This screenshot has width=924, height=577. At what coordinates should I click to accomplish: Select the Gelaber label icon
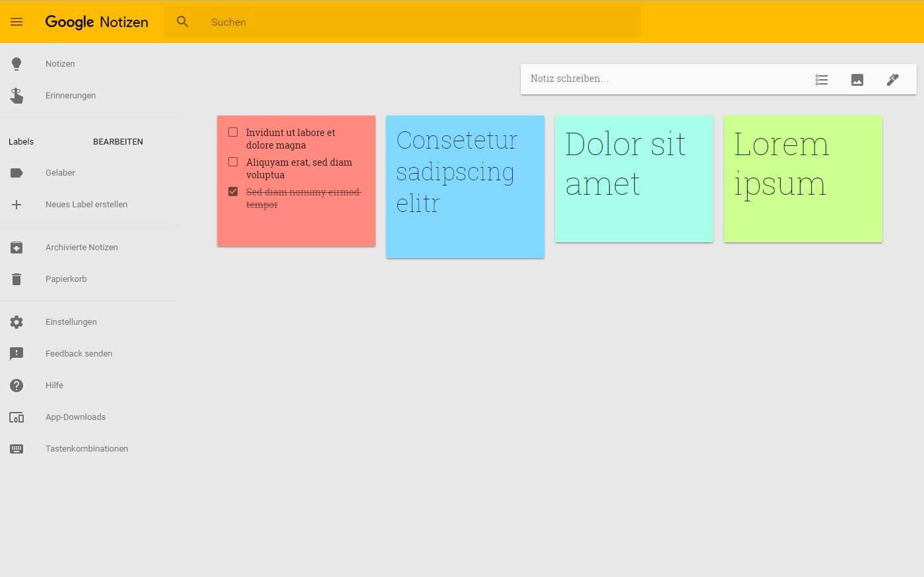click(16, 172)
